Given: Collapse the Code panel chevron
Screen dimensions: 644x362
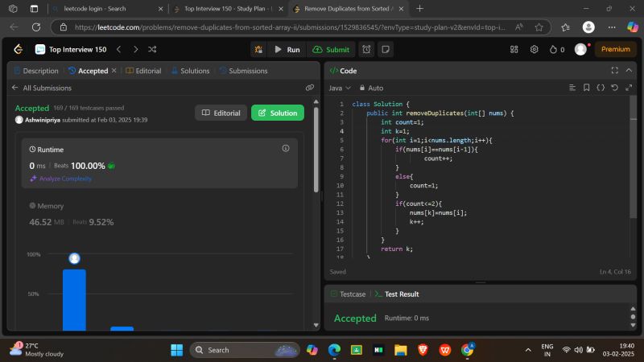Looking at the screenshot, I should [x=629, y=70].
